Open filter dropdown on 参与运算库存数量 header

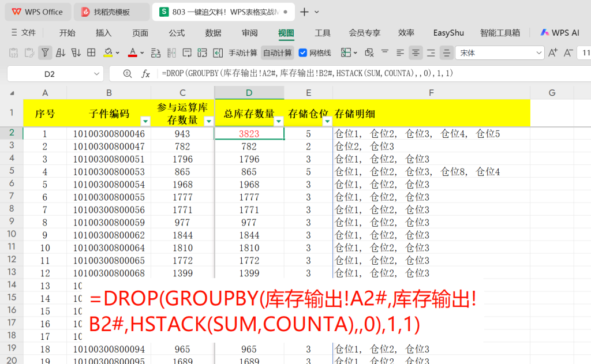coord(208,121)
